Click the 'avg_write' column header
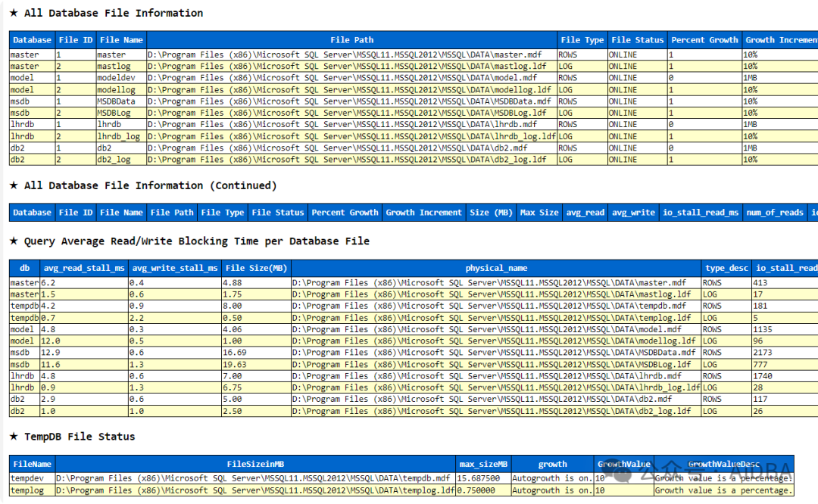 click(632, 213)
